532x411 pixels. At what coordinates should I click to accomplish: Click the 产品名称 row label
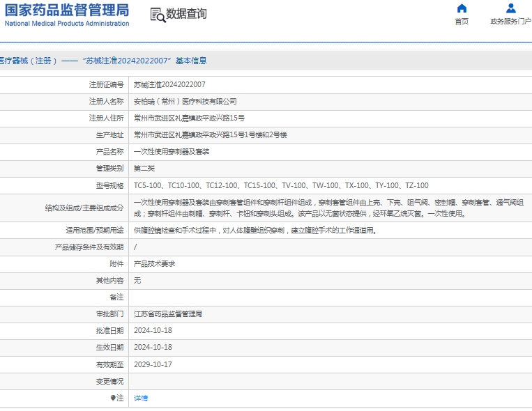click(109, 152)
